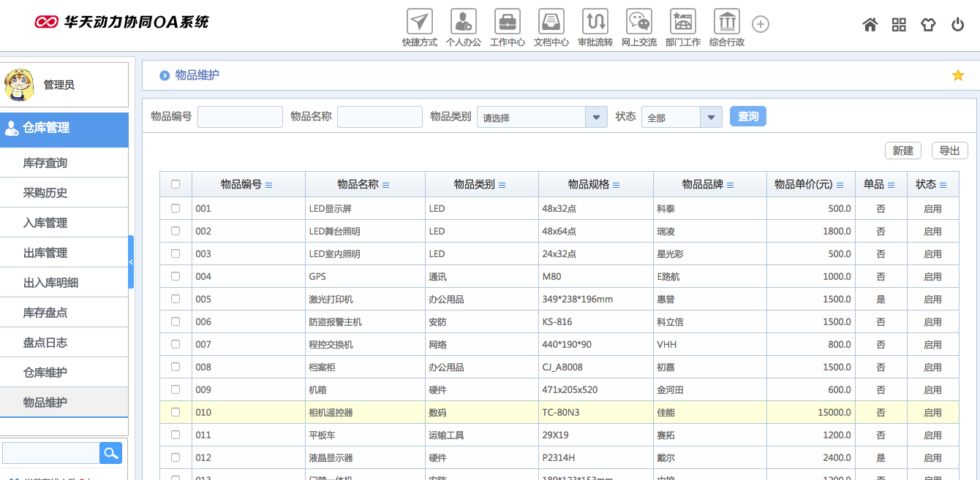Click the 物品名称 input field
This screenshot has height=480, width=980.
(380, 117)
